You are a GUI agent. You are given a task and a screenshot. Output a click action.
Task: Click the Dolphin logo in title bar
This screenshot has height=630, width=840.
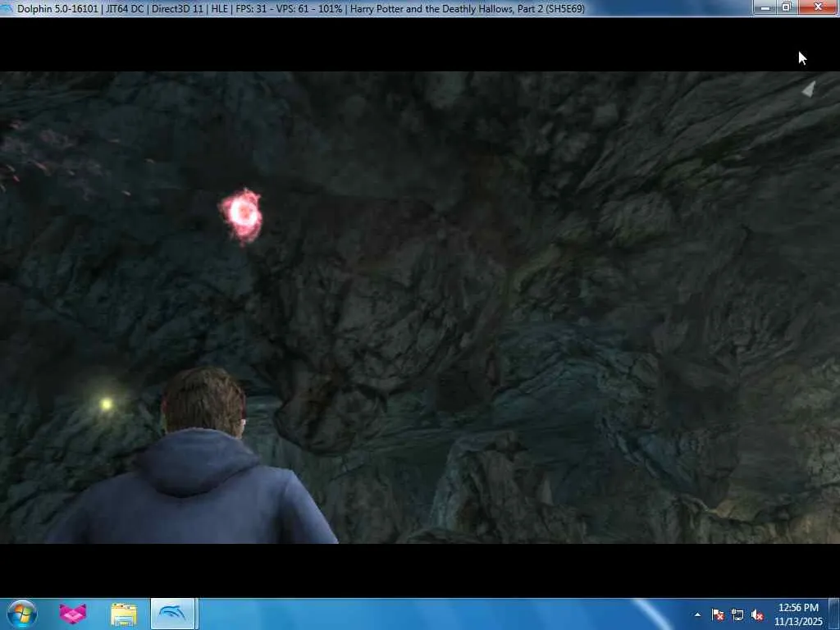tap(7, 8)
